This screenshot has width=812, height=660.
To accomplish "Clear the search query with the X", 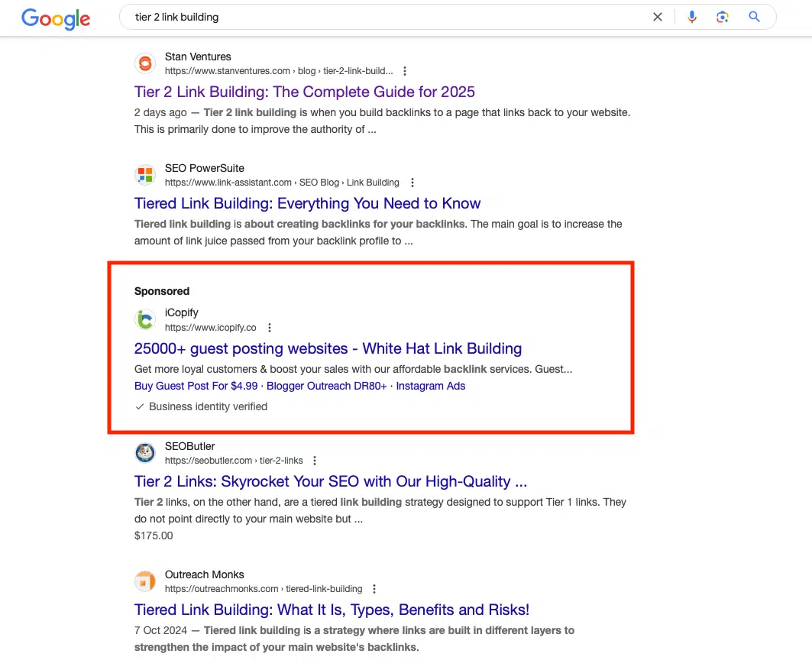I will coord(657,16).
